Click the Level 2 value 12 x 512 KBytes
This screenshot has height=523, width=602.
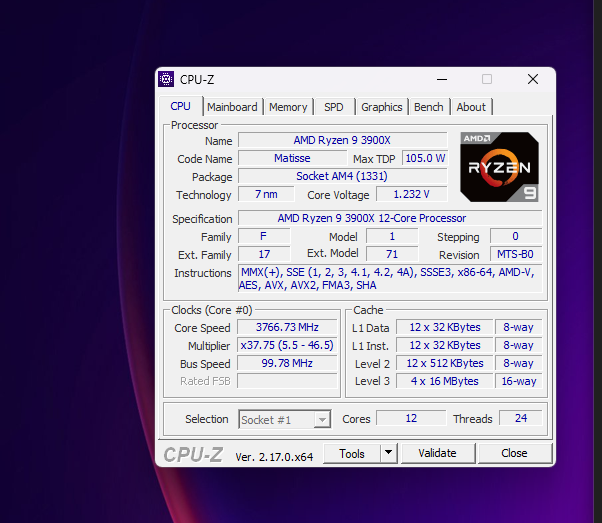pos(445,363)
